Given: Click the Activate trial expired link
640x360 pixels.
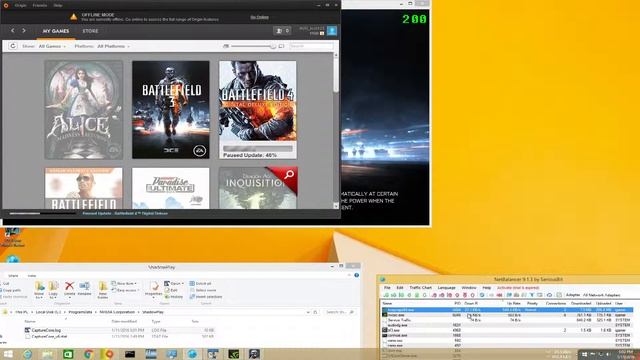Looking at the screenshot, I should [x=518, y=288].
